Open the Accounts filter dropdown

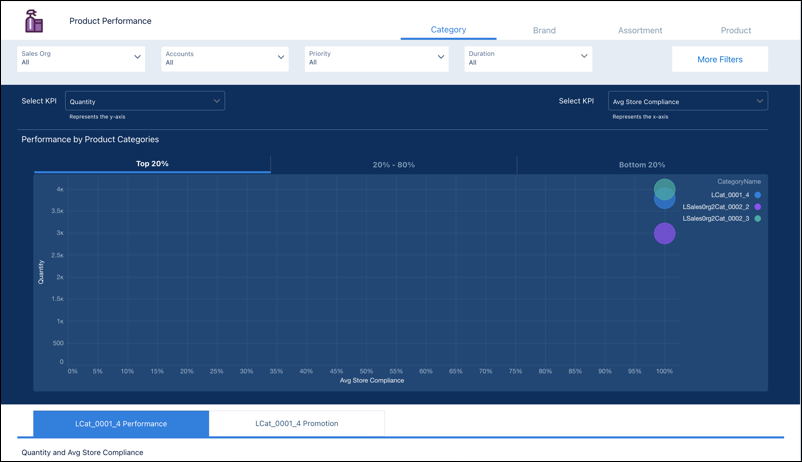pos(225,59)
